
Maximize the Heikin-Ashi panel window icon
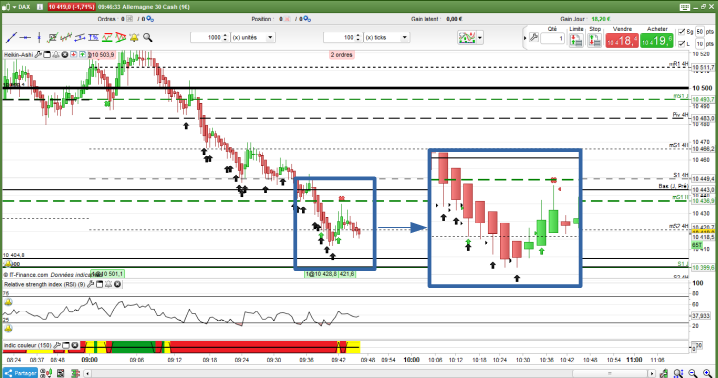(47, 55)
